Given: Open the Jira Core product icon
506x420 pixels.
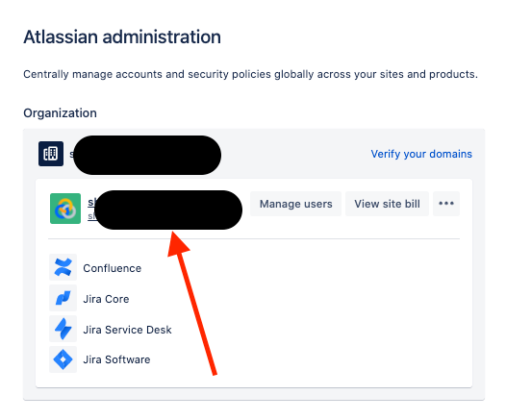Looking at the screenshot, I should point(63,298).
